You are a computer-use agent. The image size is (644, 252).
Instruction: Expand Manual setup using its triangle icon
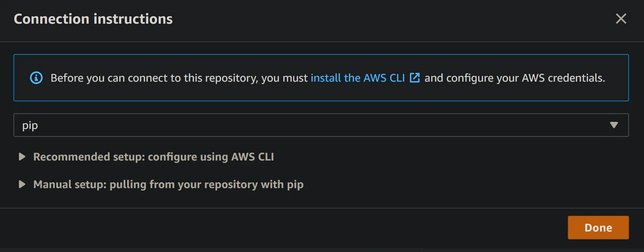point(22,185)
